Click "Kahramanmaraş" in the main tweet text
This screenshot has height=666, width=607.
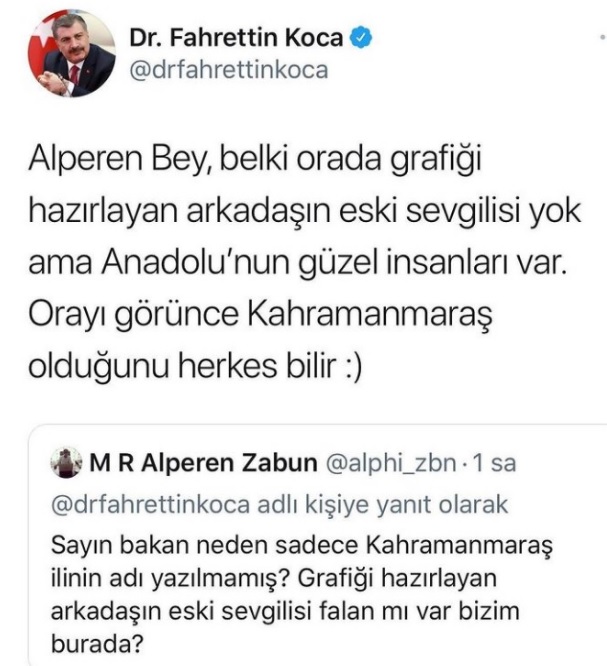[370, 316]
